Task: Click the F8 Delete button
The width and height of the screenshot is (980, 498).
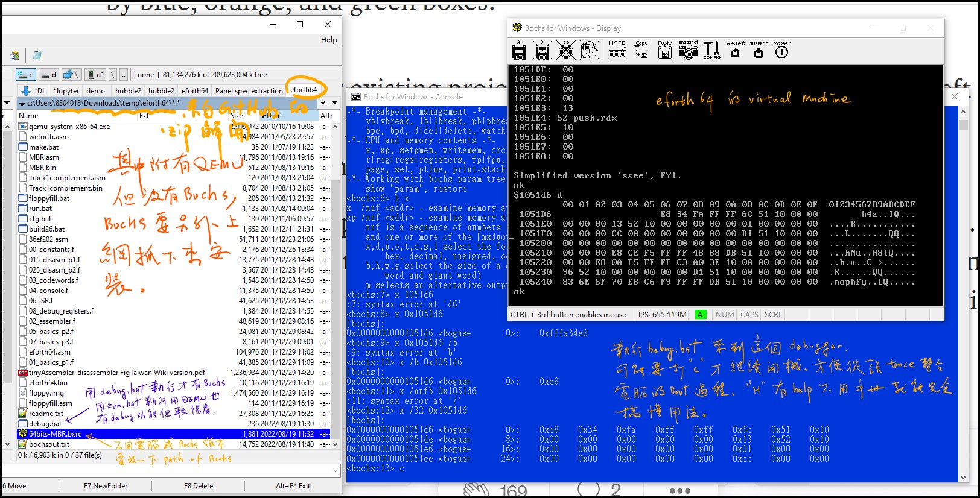Action: 199,486
